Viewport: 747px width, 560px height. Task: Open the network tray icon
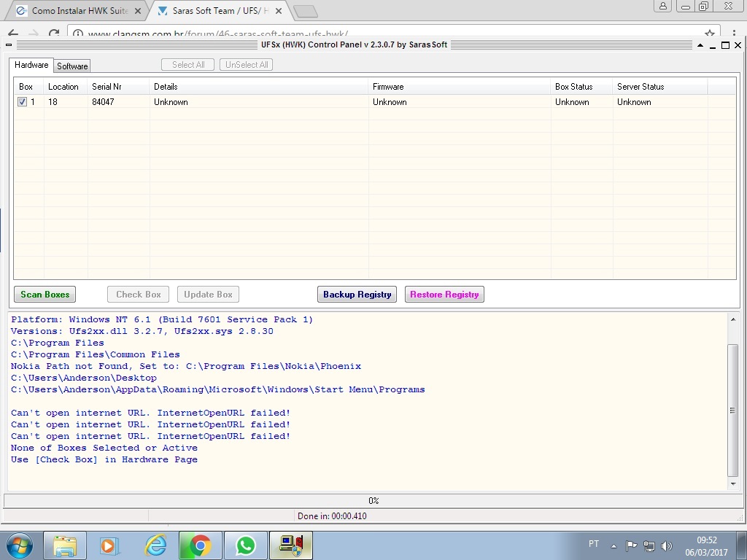click(x=649, y=545)
